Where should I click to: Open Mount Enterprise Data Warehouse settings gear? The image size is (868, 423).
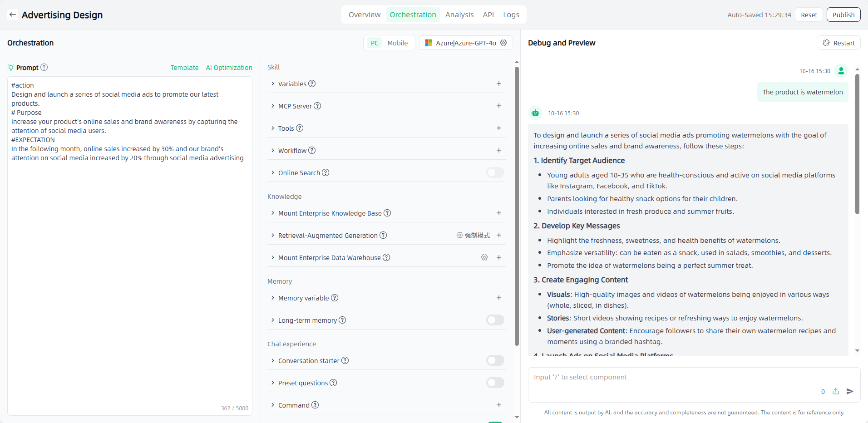tap(484, 257)
